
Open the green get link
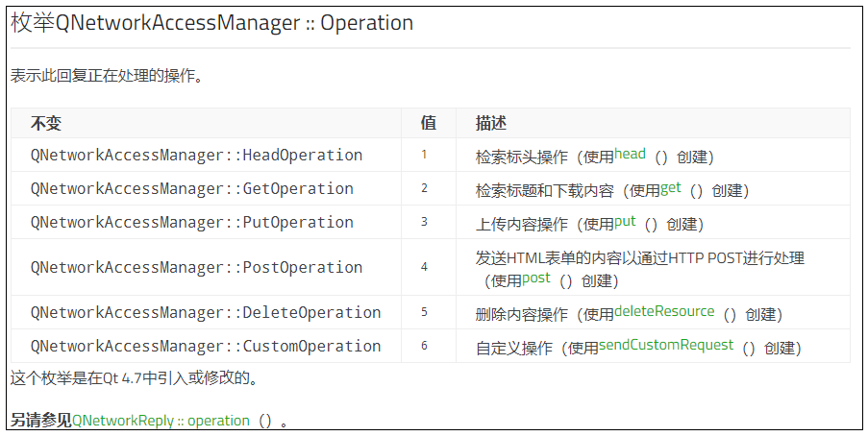click(x=670, y=188)
